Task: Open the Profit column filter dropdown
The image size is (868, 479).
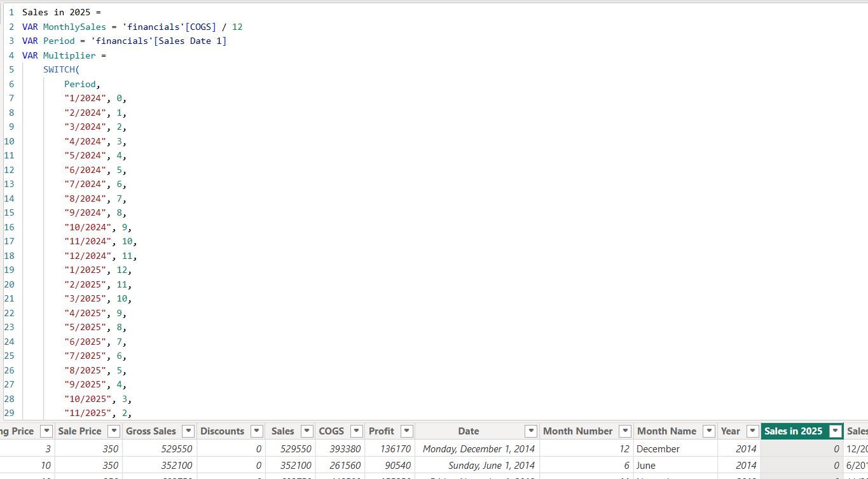Action: pos(407,431)
